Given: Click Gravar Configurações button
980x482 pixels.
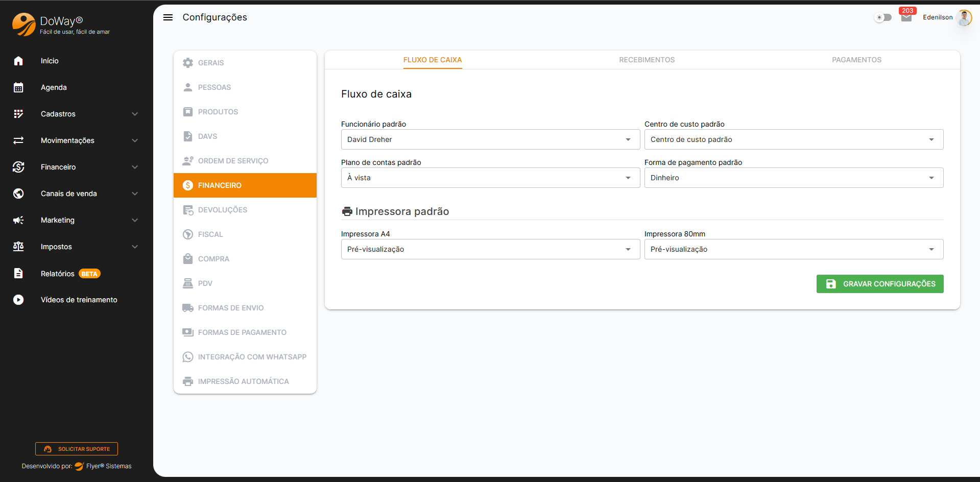Looking at the screenshot, I should [x=879, y=284].
